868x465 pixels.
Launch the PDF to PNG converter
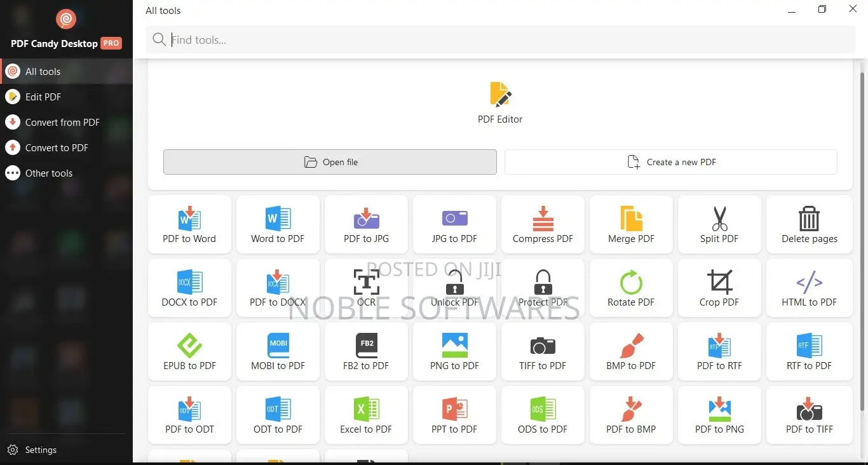pos(719,415)
